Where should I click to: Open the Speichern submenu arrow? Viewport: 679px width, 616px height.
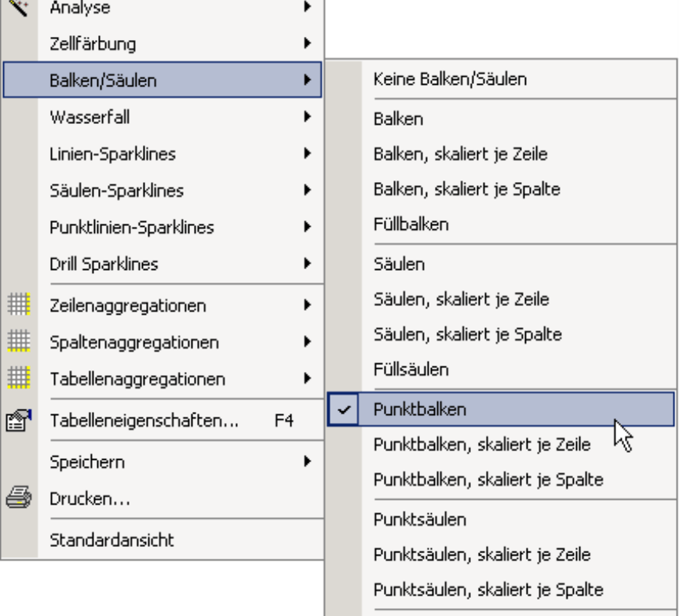click(x=308, y=461)
